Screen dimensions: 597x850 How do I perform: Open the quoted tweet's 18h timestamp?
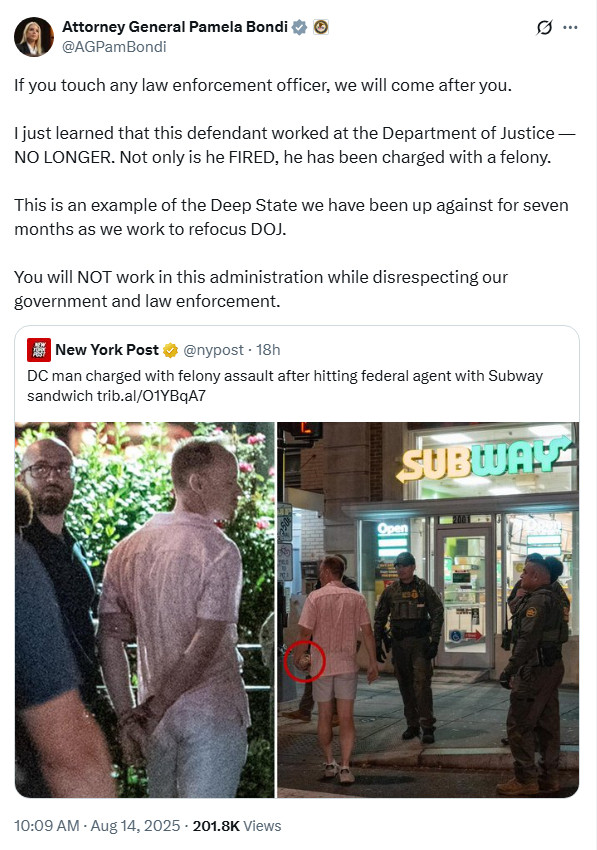(268, 350)
